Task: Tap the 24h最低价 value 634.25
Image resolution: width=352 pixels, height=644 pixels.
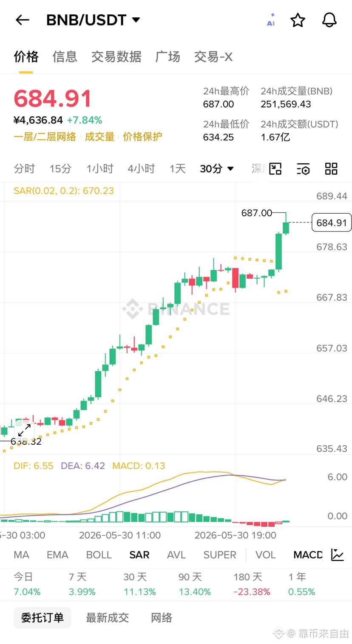Action: (219, 137)
